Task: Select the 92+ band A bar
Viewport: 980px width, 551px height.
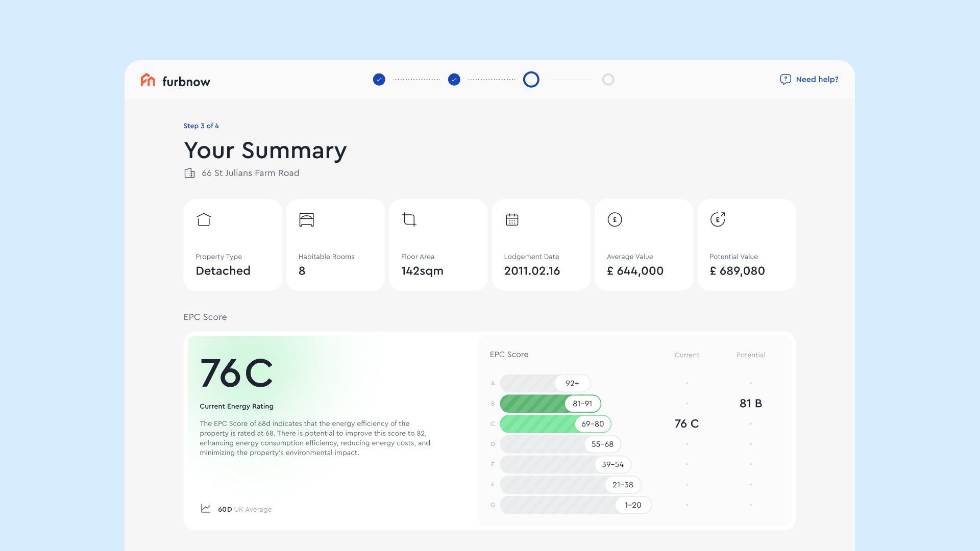Action: point(545,383)
